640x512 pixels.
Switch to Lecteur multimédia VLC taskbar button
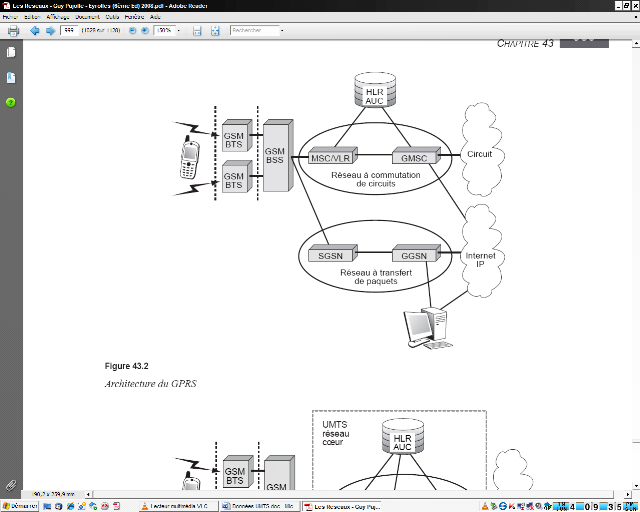click(x=178, y=506)
